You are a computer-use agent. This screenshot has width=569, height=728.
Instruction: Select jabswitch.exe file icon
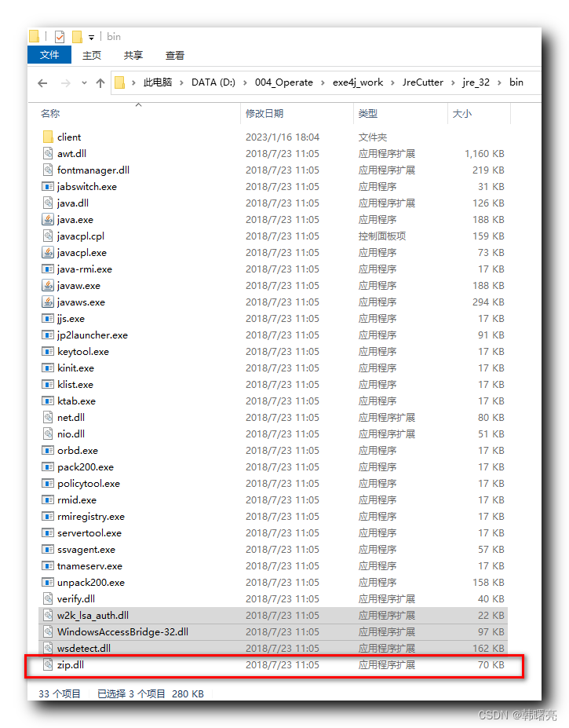point(48,186)
